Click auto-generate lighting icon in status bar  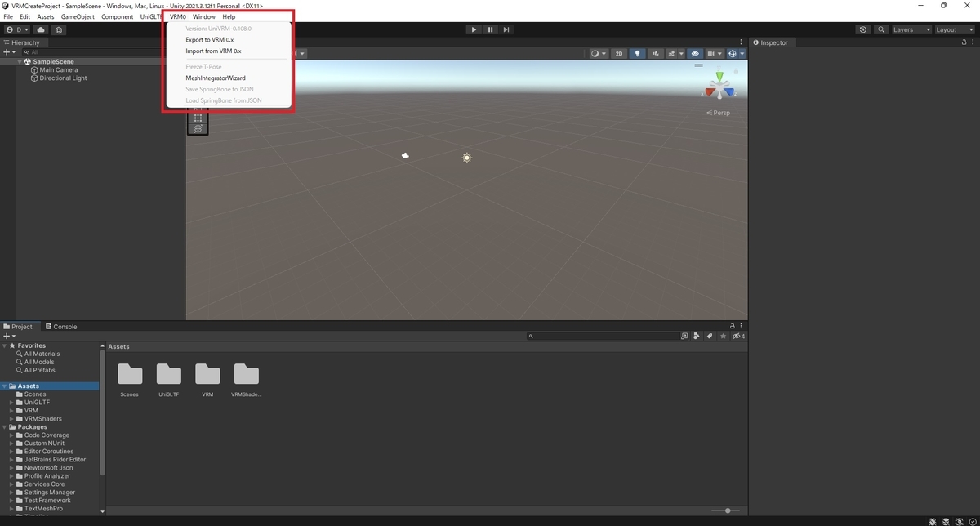click(x=960, y=520)
